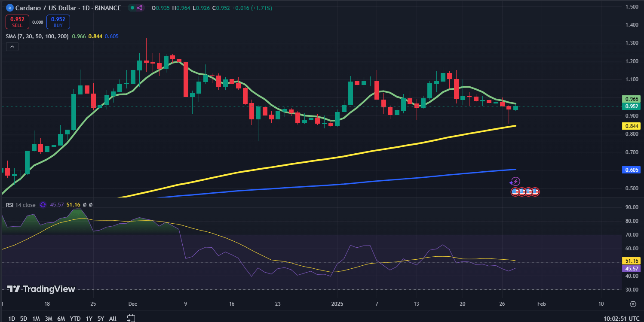Click the RSI legend value 45.57
Viewport: 644px width, 322px height.
click(x=57, y=205)
